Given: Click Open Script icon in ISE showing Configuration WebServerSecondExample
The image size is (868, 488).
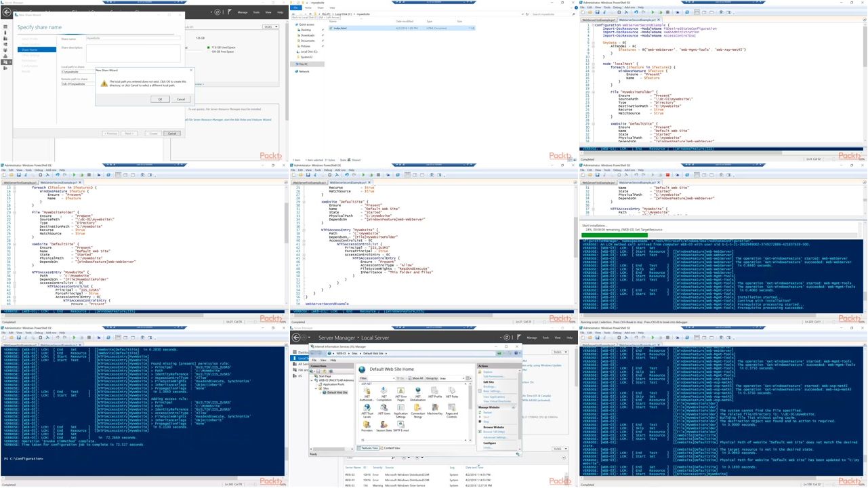Looking at the screenshot, I should (x=590, y=12).
